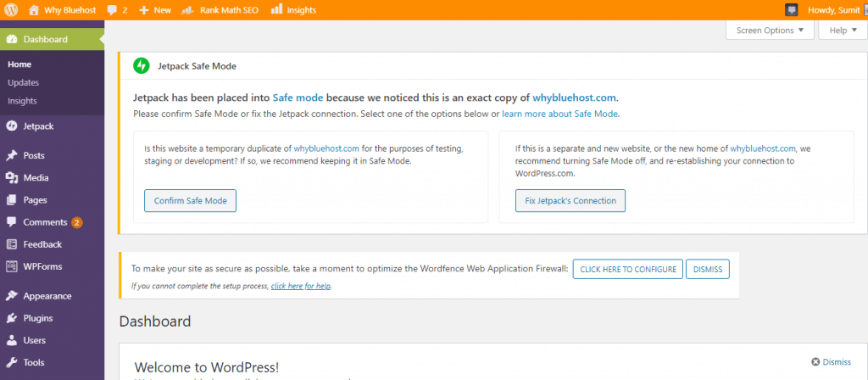The image size is (868, 380).
Task: Open the Appearance menu item
Action: click(47, 296)
